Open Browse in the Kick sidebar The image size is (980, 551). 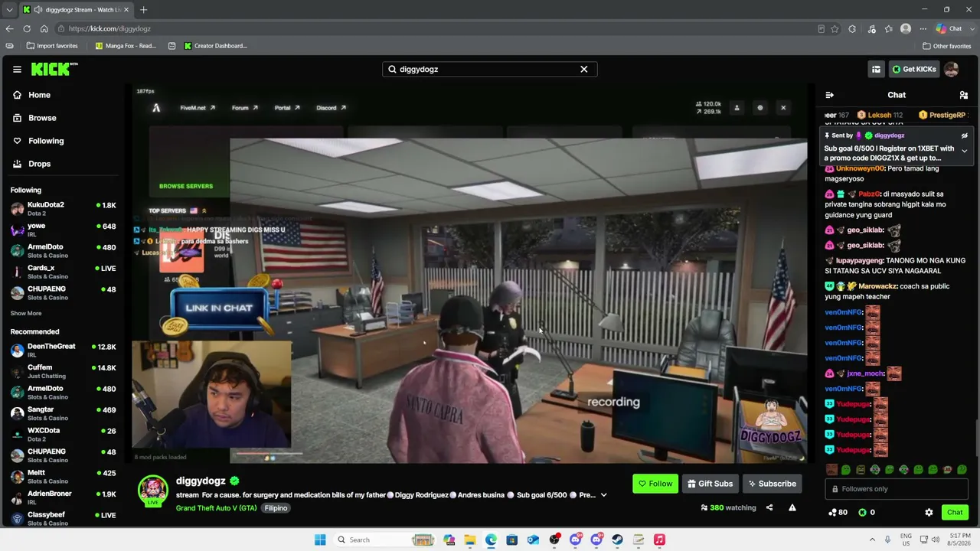click(42, 118)
